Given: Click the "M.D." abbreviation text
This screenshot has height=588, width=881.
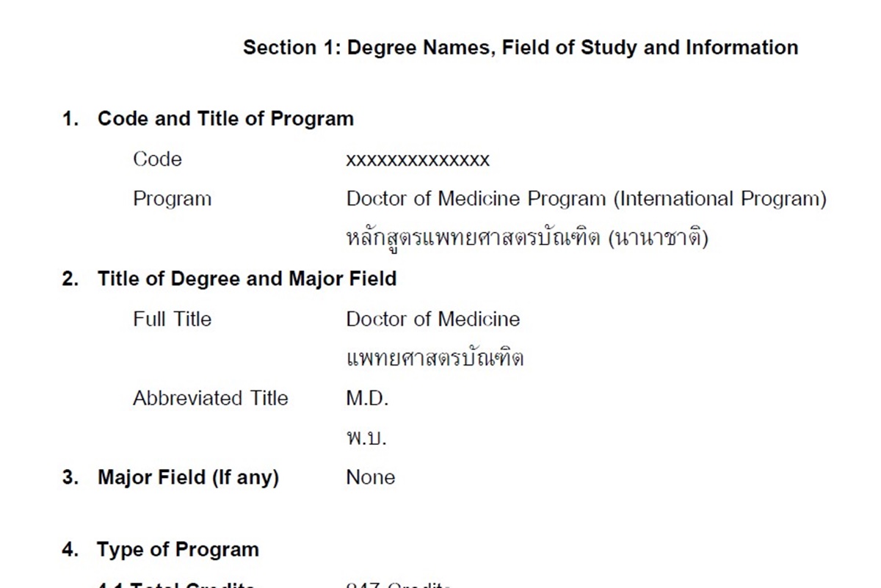Looking at the screenshot, I should tap(367, 399).
